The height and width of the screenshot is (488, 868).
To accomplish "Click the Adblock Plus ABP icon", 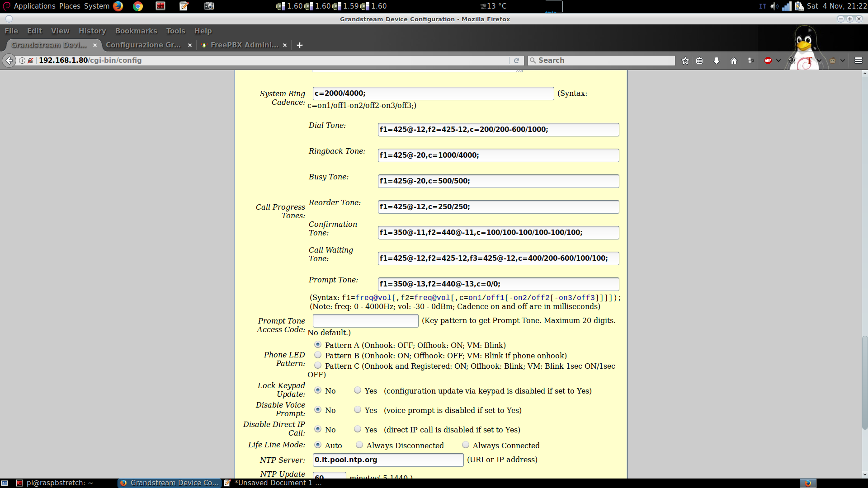I will 768,61.
